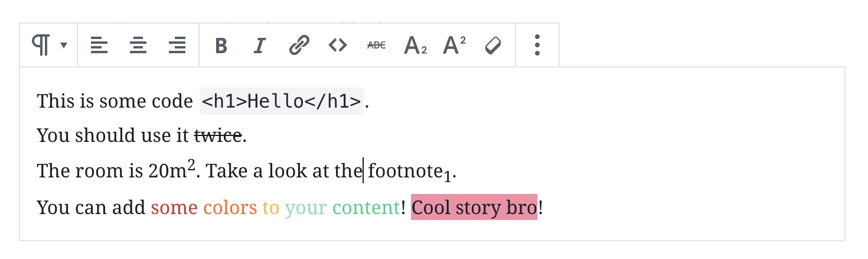Apply subscript formatting
The width and height of the screenshot is (868, 259).
click(x=415, y=46)
